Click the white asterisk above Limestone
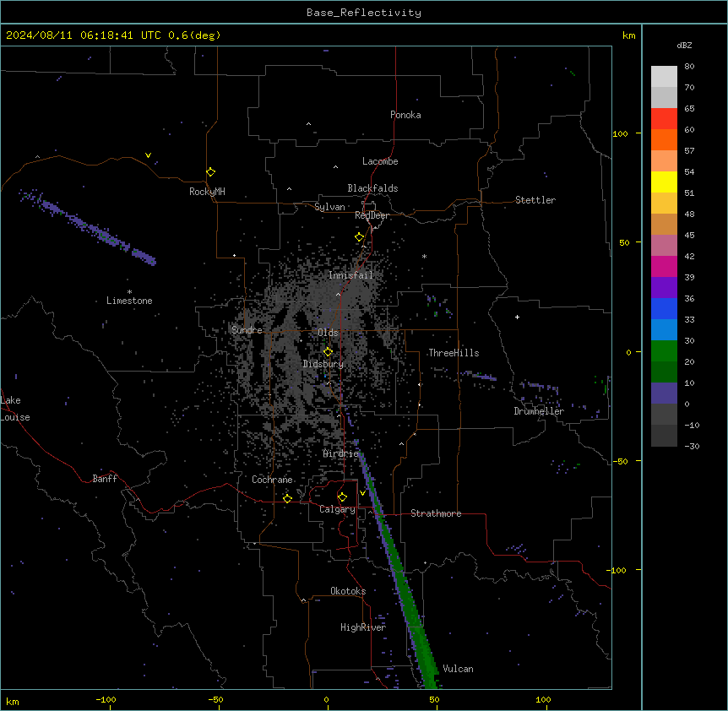The image size is (728, 711). pos(129,292)
